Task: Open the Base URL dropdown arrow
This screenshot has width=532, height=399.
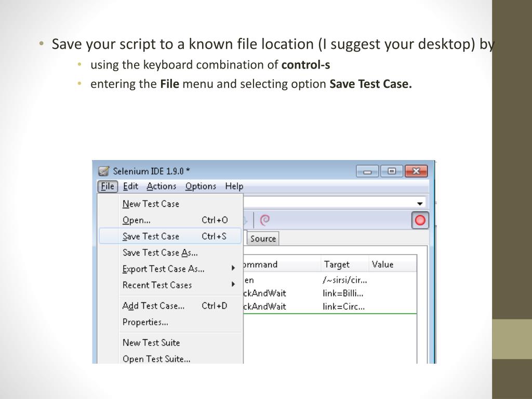Action: 419,204
